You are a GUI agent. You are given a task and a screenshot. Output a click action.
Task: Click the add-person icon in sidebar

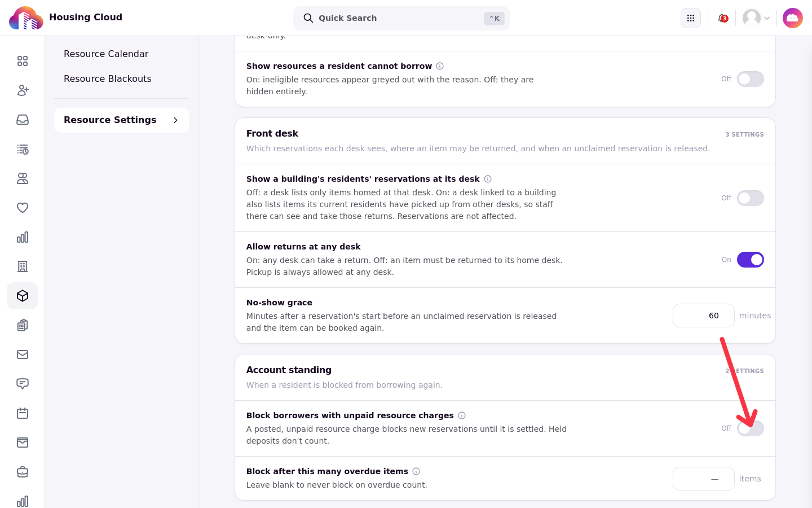[23, 90]
